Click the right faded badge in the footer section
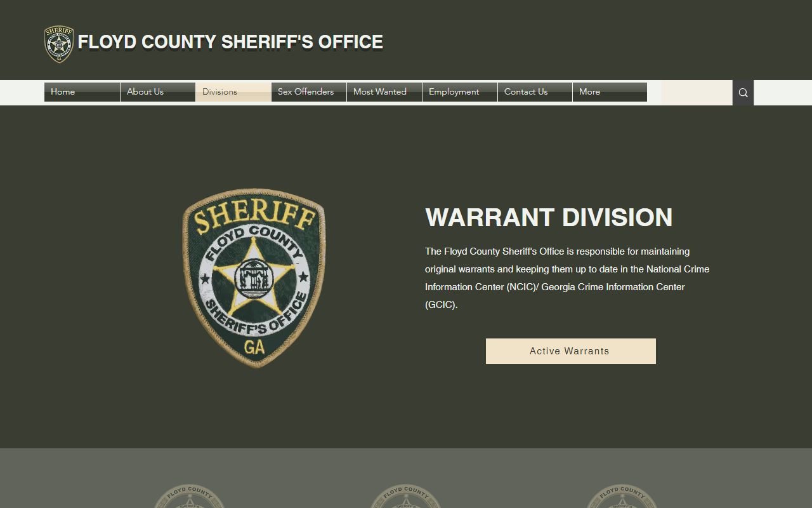The image size is (812, 508). [622, 496]
